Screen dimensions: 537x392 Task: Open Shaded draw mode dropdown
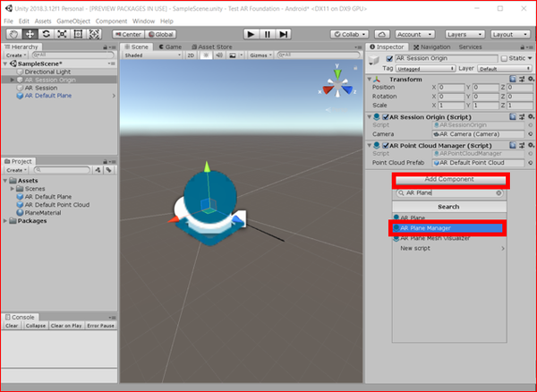[152, 55]
